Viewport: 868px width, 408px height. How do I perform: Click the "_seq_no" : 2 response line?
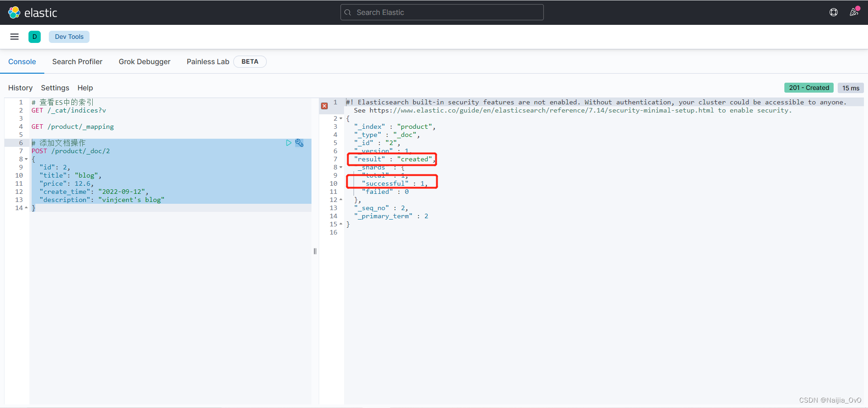tap(381, 208)
